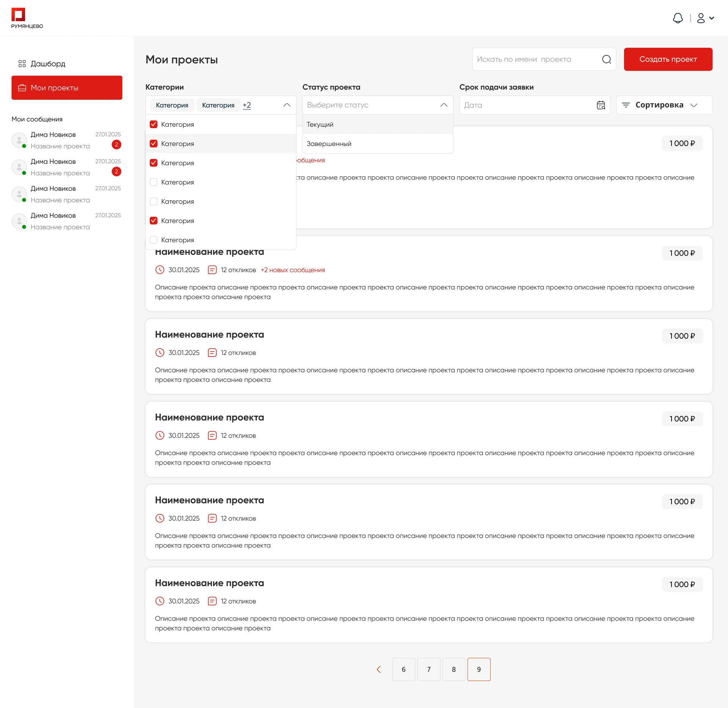Viewport: 728px width, 708px height.
Task: Go to page 7
Action: point(428,669)
